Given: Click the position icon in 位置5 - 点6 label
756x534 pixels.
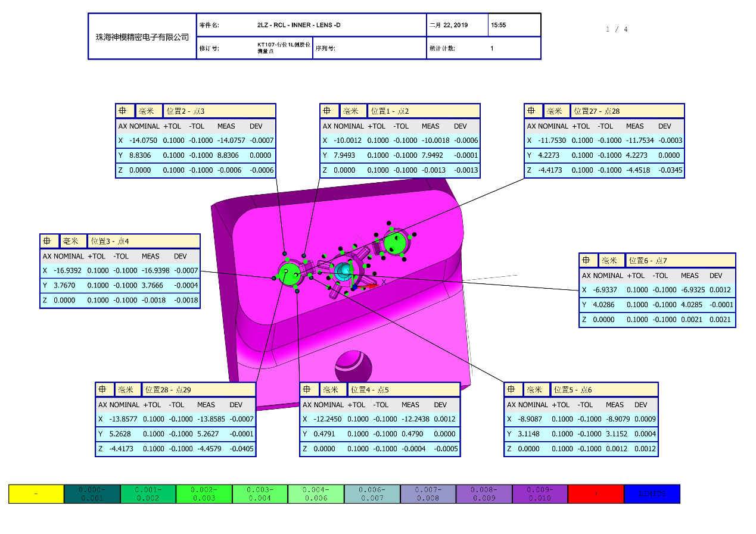Looking at the screenshot, I should pos(512,390).
